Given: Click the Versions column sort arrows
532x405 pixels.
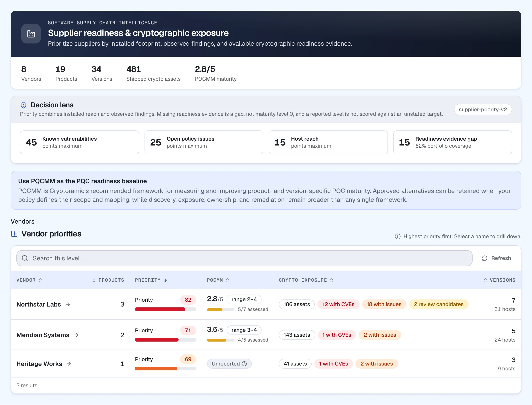Looking at the screenshot, I should tap(485, 280).
